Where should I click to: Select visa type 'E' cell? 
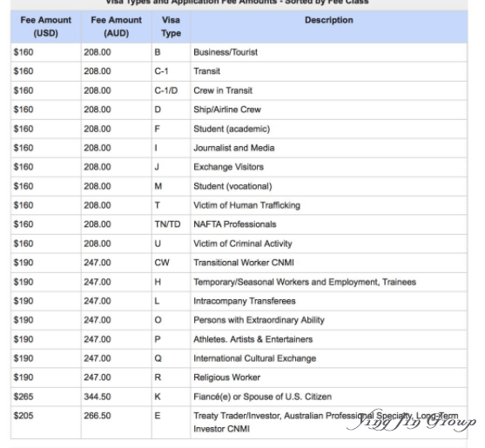tap(171, 423)
